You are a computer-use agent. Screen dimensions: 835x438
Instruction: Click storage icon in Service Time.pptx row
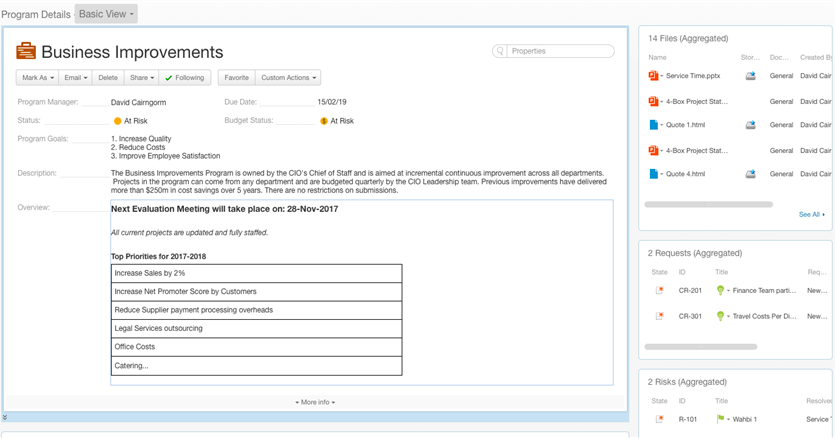(x=750, y=76)
